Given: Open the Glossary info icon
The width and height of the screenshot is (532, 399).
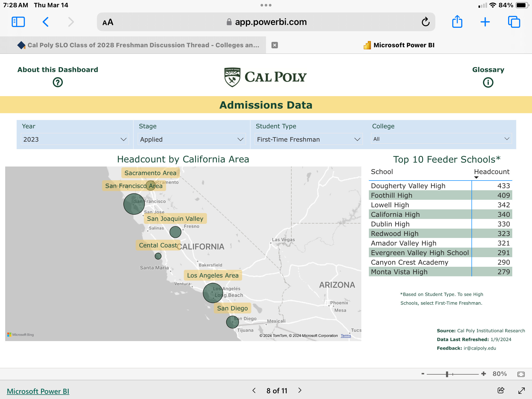Looking at the screenshot, I should [x=488, y=82].
